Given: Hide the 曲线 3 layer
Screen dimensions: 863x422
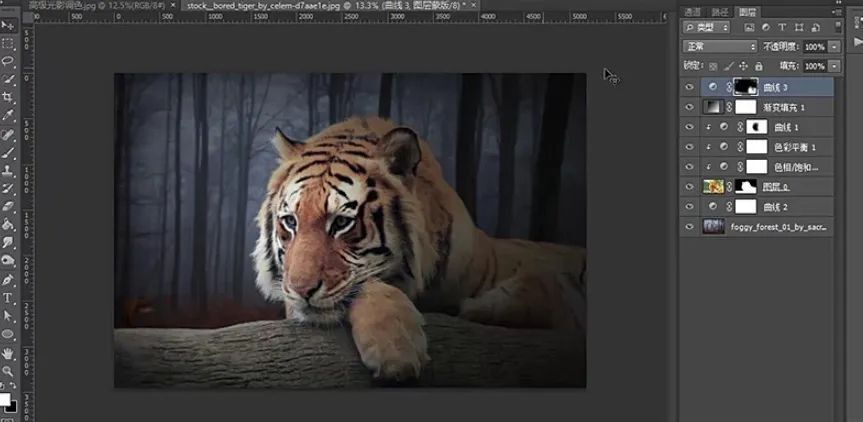Looking at the screenshot, I should tap(689, 87).
